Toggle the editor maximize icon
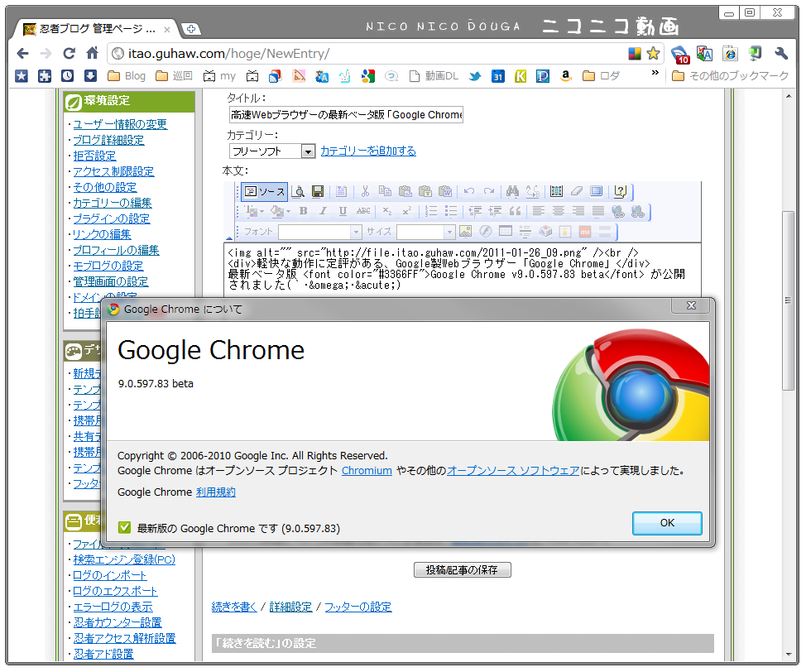Viewport: 806px width, 672px height. point(597,192)
